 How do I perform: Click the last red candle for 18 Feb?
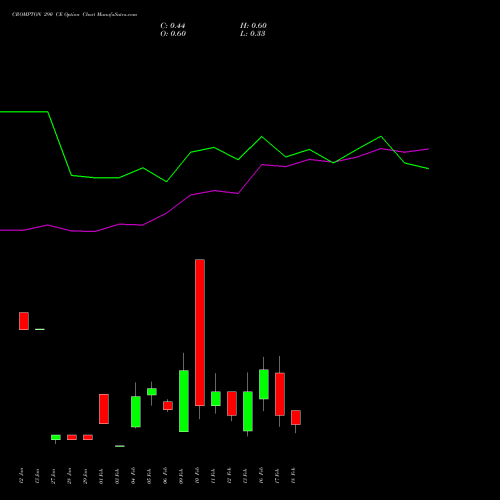[296, 418]
